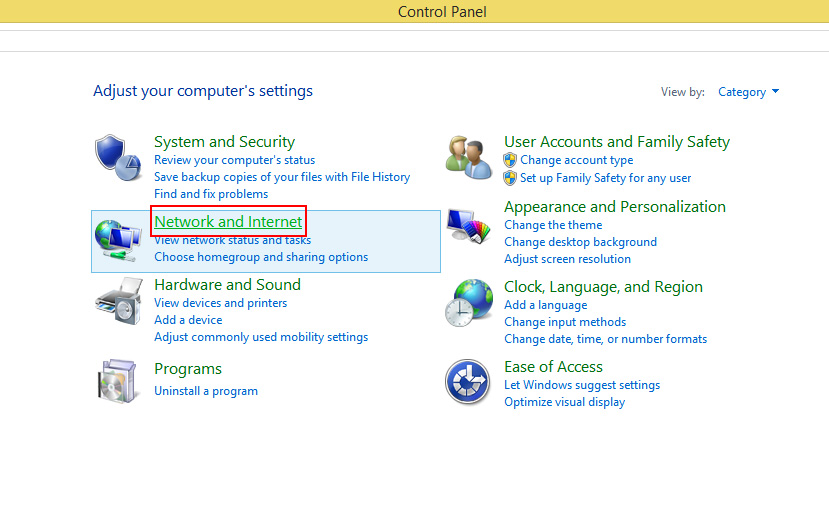Click Set up Family Safety for any user
This screenshot has height=528, width=829.
[x=605, y=178]
